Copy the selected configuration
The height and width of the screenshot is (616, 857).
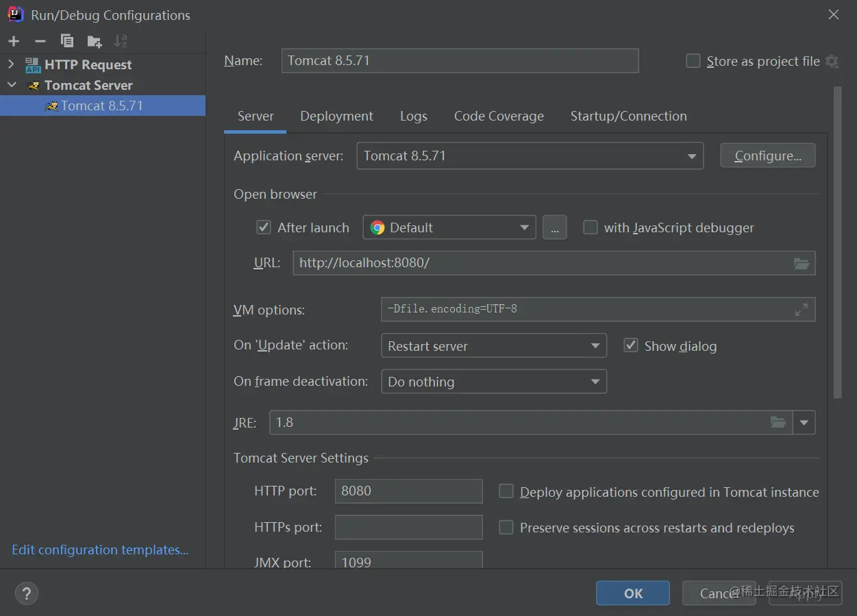click(67, 41)
